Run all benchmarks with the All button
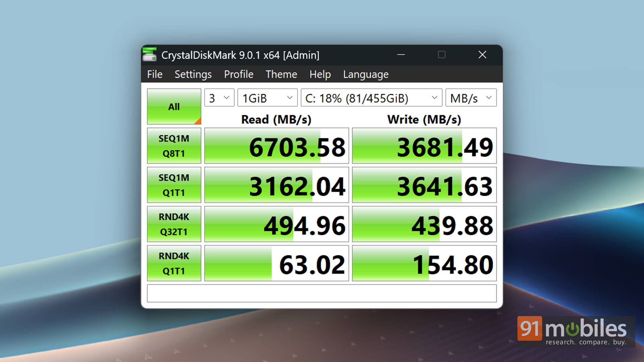 coord(174,107)
